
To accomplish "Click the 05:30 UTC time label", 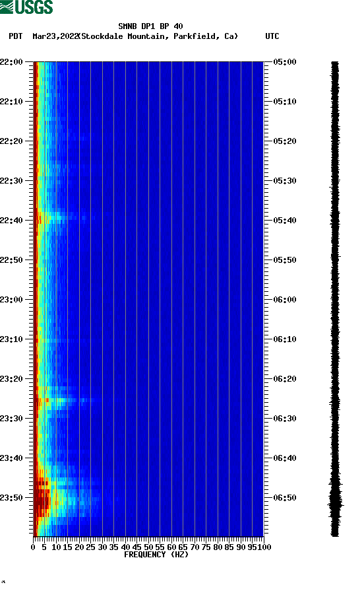I will tap(284, 181).
